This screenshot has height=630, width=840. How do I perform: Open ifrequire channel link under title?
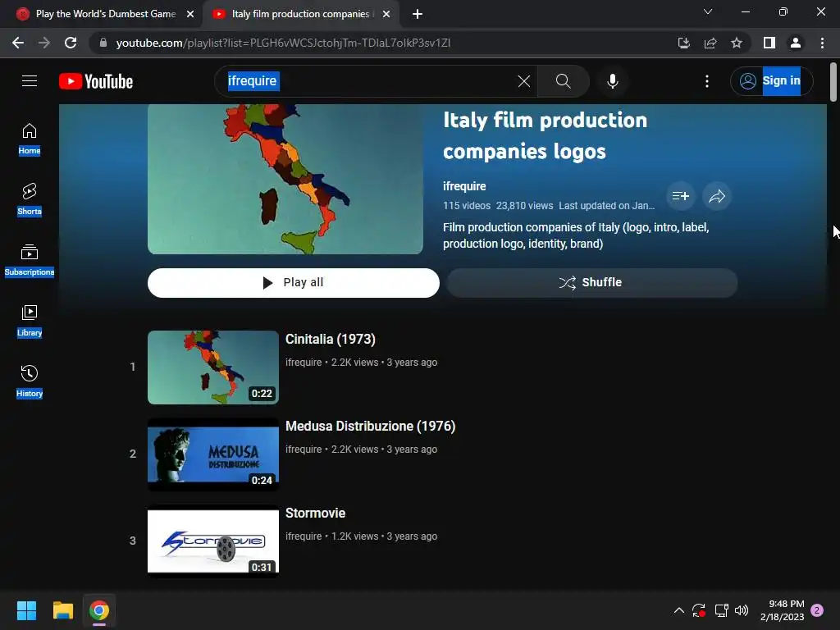pyautogui.click(x=464, y=186)
